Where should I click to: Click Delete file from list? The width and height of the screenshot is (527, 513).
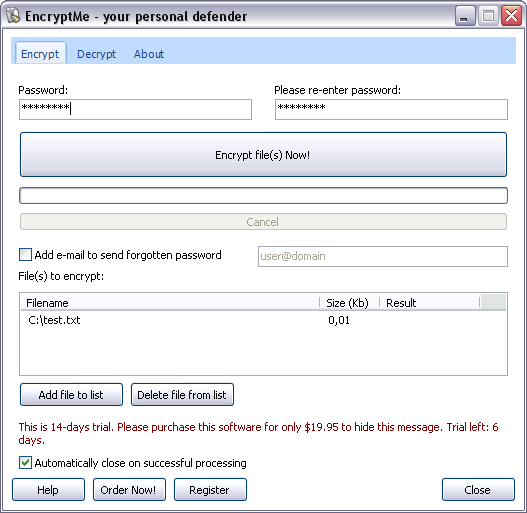tap(182, 395)
